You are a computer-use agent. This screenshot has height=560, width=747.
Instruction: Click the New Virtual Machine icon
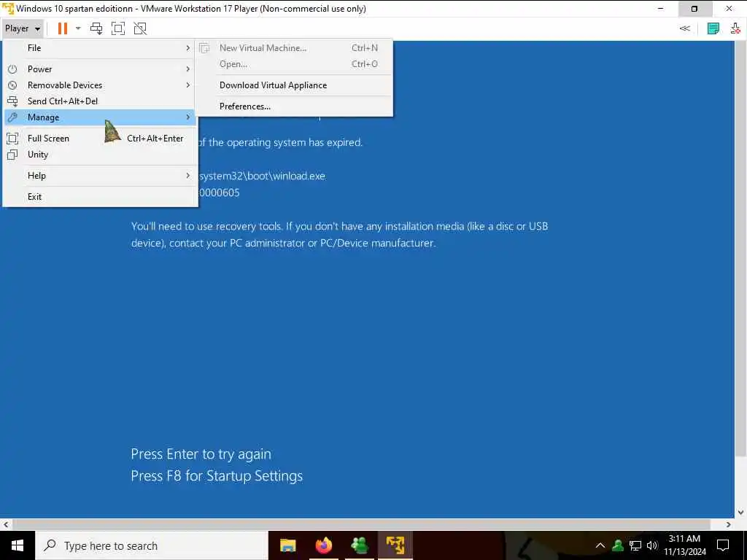(204, 47)
